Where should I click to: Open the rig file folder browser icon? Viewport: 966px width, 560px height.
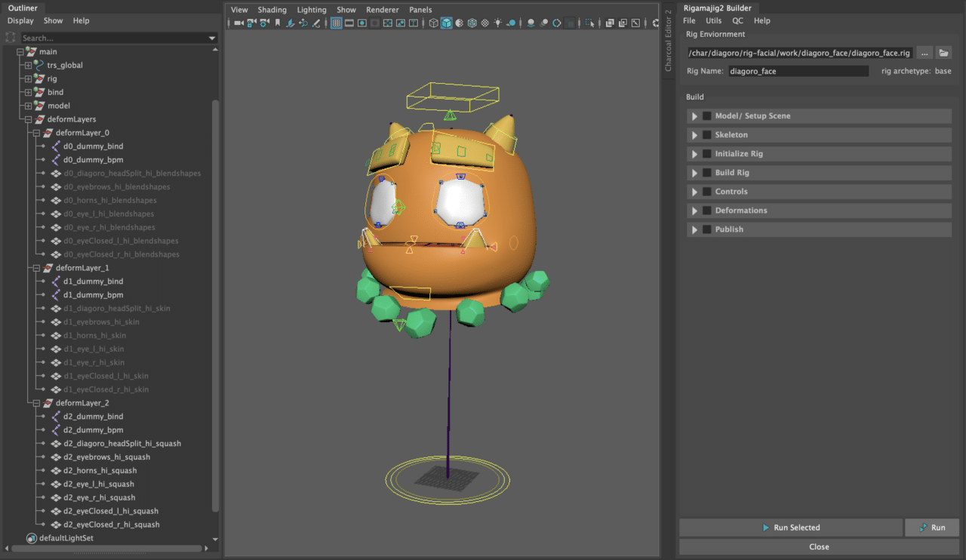click(x=943, y=53)
